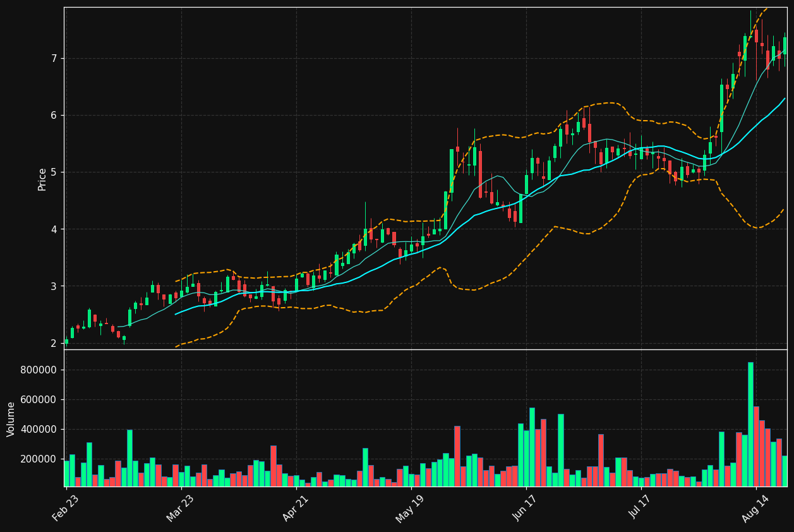
Task: Click the price tick label '5'
Action: (x=54, y=172)
